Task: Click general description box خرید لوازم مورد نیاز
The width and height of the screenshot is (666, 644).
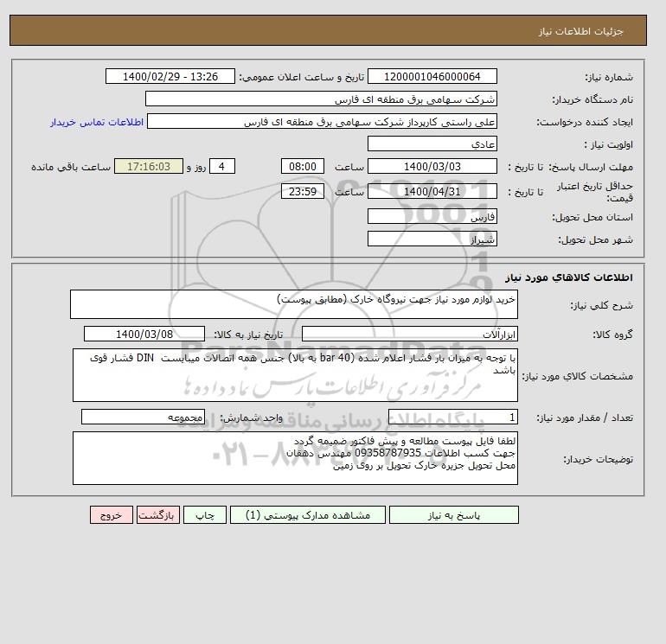Action: (x=294, y=304)
